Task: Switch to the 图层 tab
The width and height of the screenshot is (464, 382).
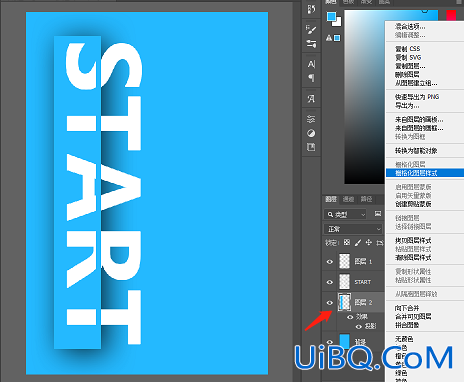Action: click(331, 199)
